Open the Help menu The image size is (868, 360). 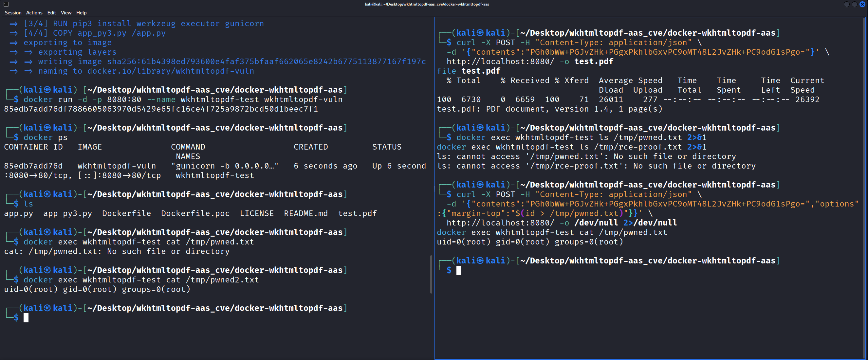[x=81, y=12]
